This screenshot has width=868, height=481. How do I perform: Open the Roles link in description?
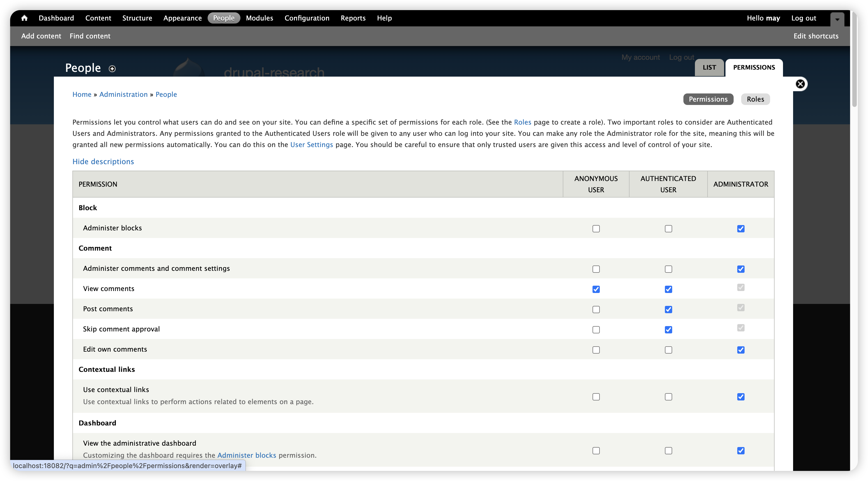(x=522, y=122)
